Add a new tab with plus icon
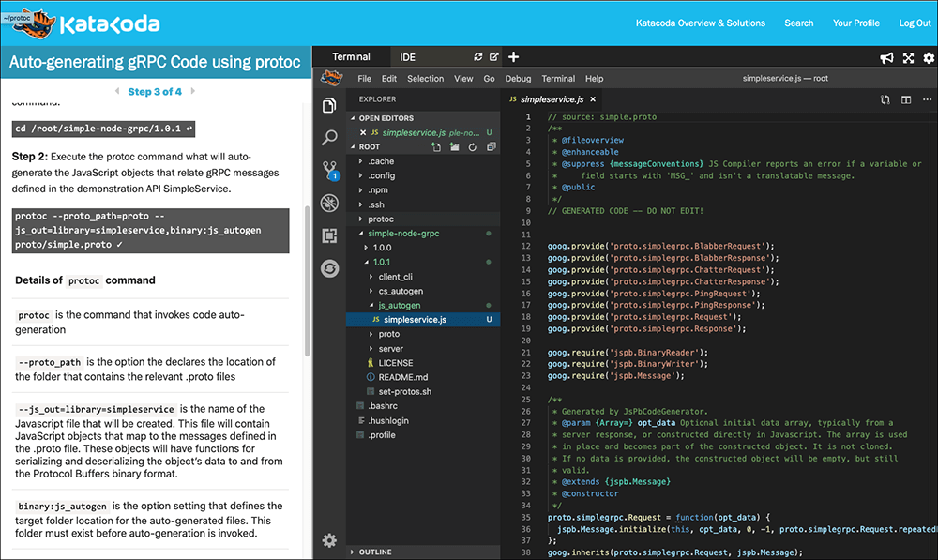 [513, 57]
